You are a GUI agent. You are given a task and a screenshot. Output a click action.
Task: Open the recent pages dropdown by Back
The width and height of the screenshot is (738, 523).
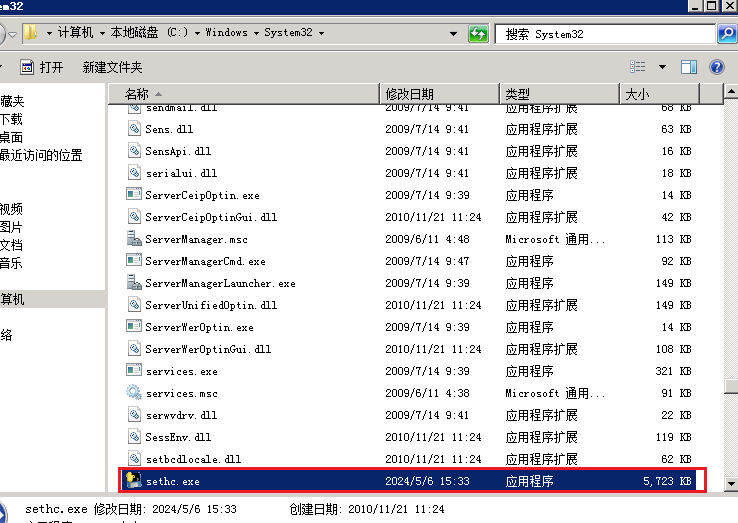point(12,34)
